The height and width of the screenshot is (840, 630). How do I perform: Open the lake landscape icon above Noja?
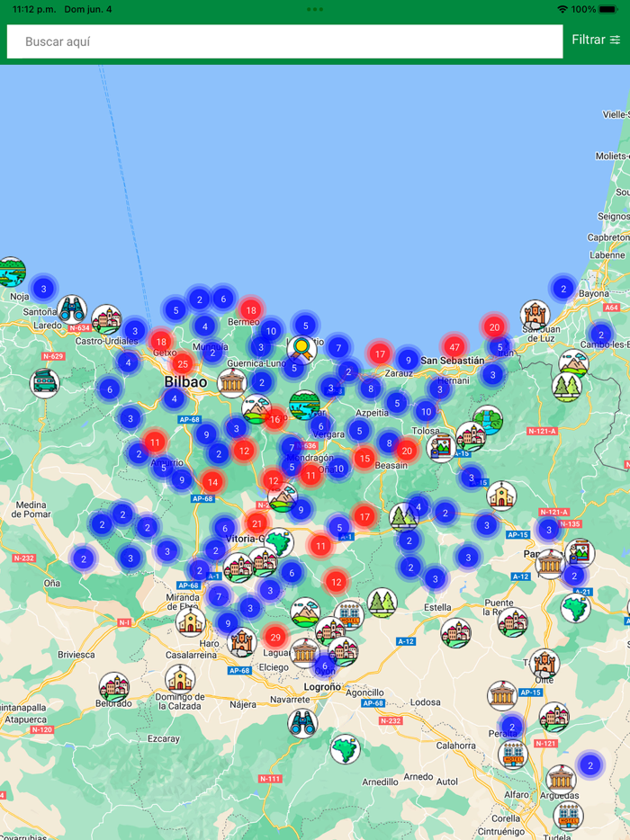pyautogui.click(x=12, y=272)
